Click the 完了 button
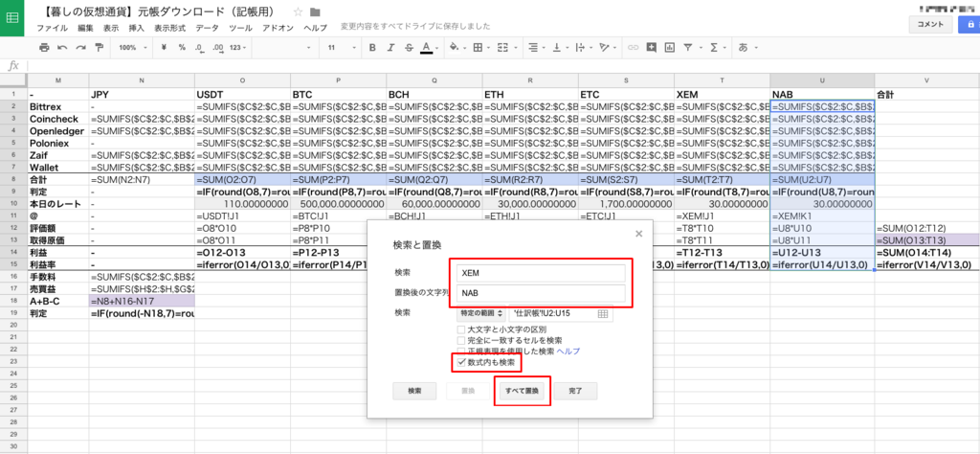The image size is (980, 454). click(x=575, y=391)
